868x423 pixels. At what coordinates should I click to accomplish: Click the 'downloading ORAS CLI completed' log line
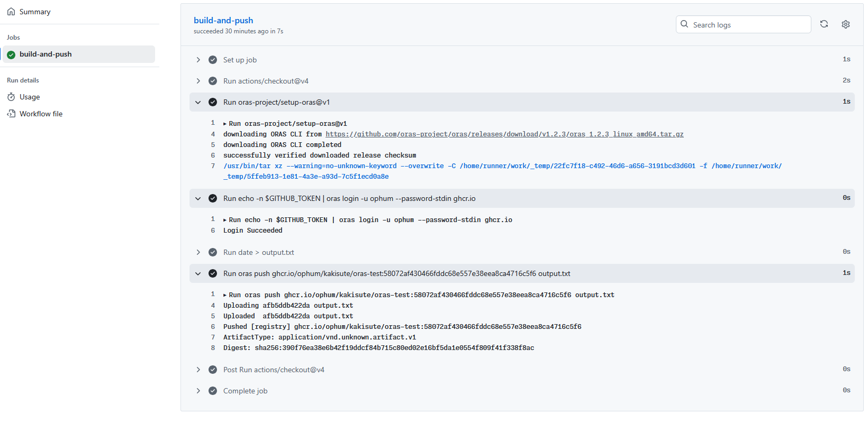pos(282,145)
